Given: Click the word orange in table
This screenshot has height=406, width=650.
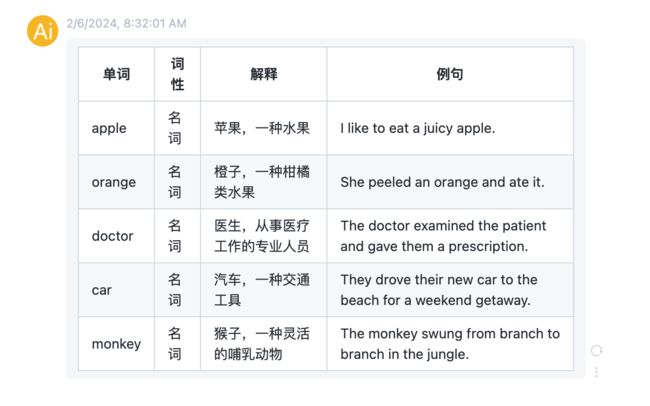Looking at the screenshot, I should point(114,182).
